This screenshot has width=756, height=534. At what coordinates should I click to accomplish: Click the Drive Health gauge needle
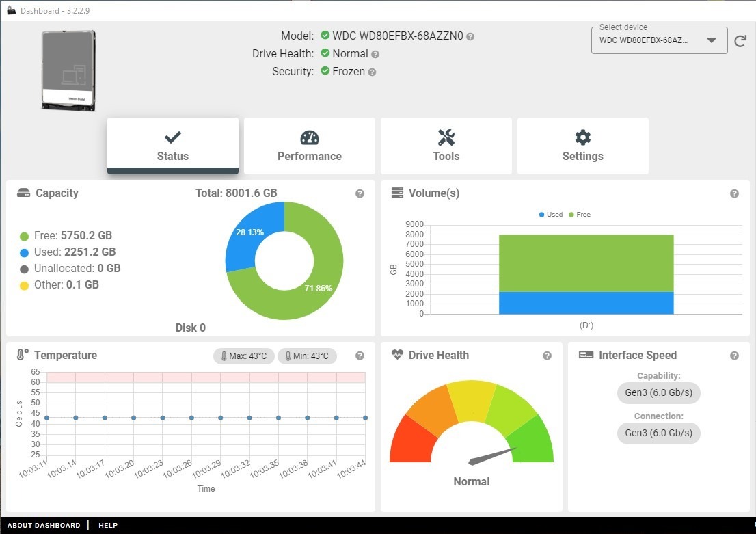[x=491, y=456]
